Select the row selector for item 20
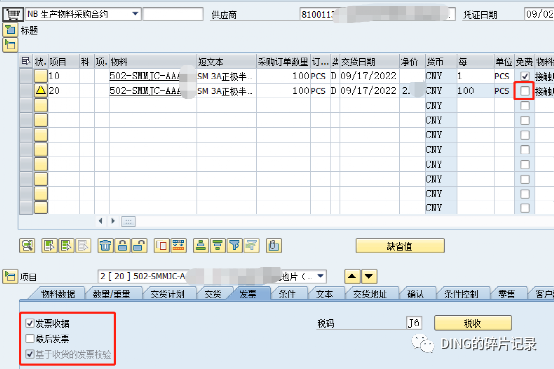 click(26, 90)
